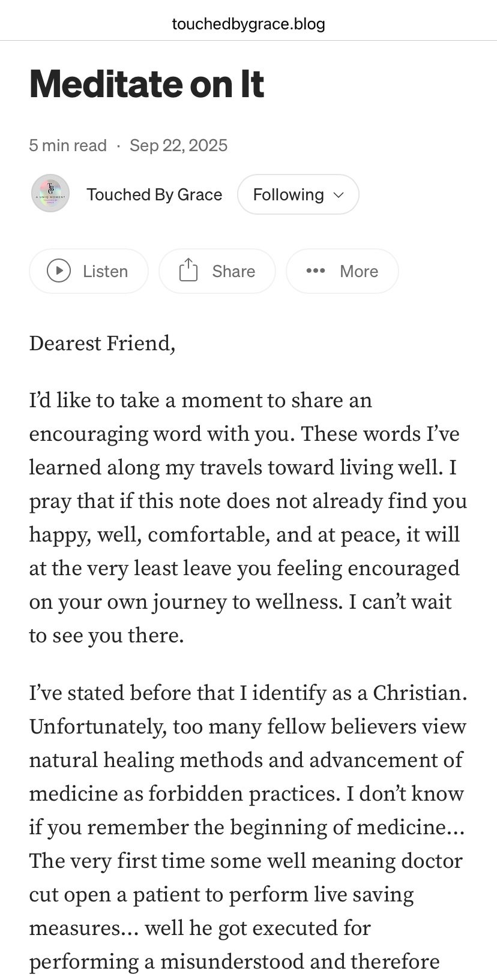This screenshot has width=497, height=980.
Task: Open the More options menu
Action: tap(358, 271)
